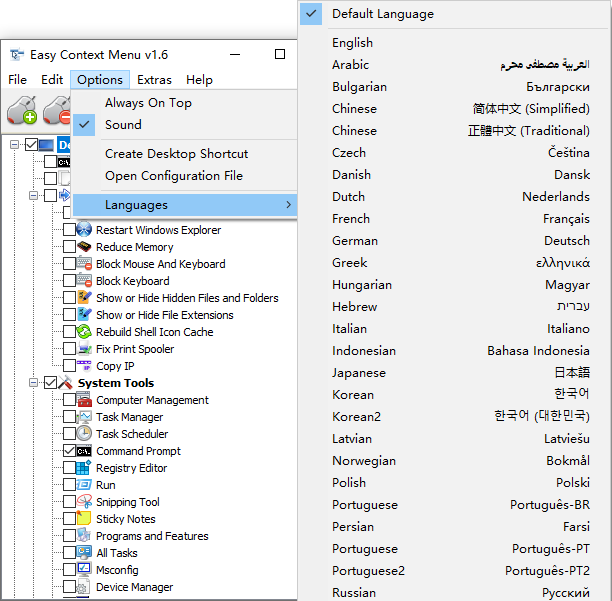The width and height of the screenshot is (612, 601).
Task: Click the Task Scheduler clock icon
Action: pos(84,434)
